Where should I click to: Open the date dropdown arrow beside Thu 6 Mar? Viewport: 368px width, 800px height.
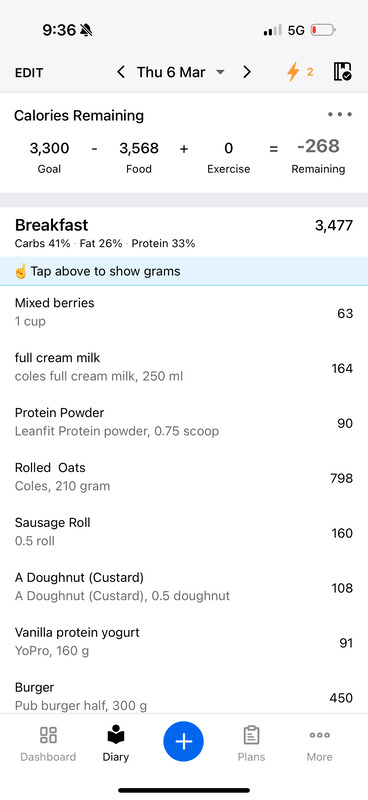220,72
